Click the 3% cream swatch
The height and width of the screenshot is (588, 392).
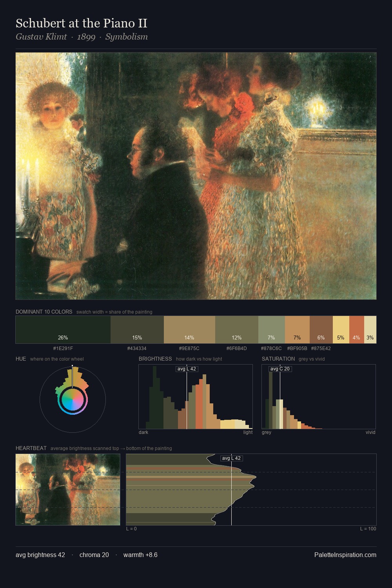tap(370, 330)
